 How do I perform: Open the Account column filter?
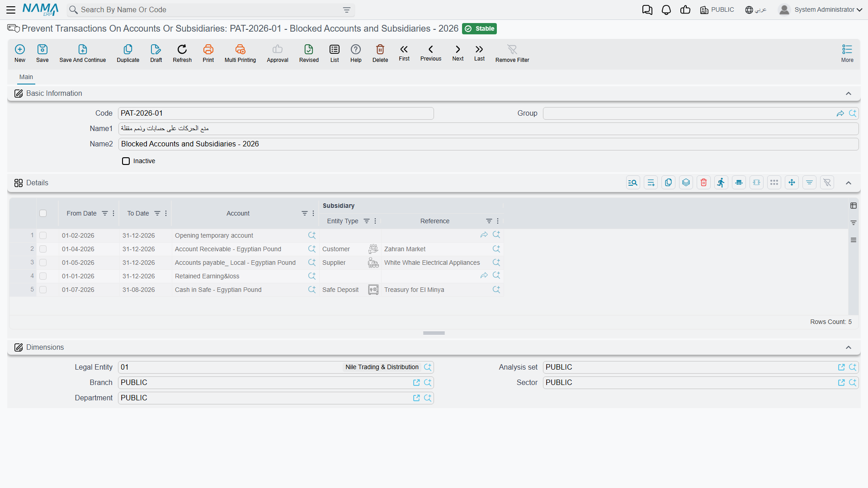[305, 213]
